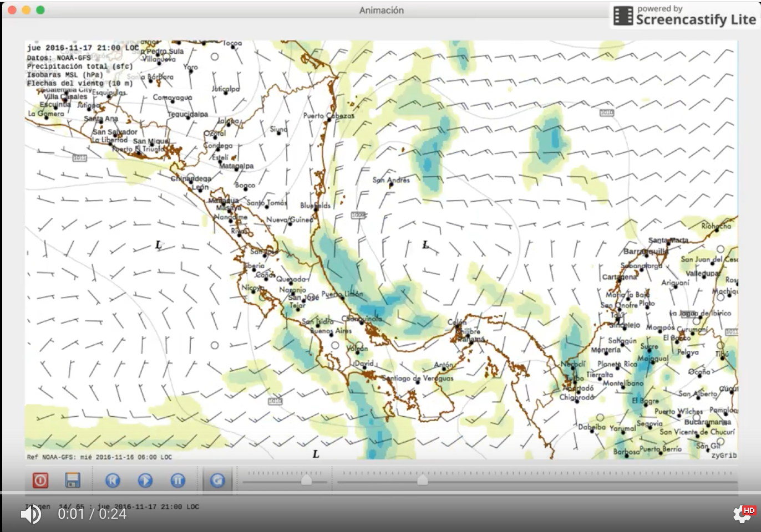Screen dimensions: 761x532
Task: Close the Animación window
Action: tap(12, 10)
